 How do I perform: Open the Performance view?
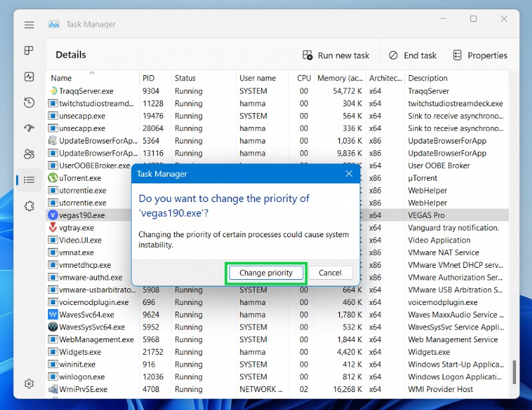point(29,77)
